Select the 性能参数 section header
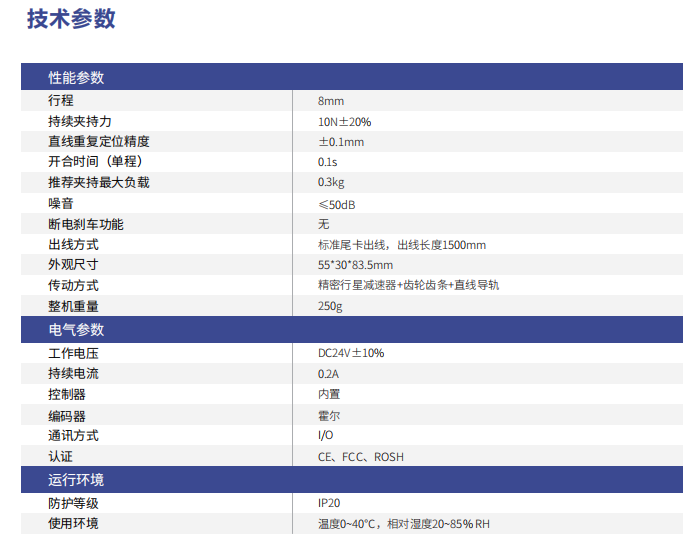Viewport: 689px width, 547px height. (76, 78)
